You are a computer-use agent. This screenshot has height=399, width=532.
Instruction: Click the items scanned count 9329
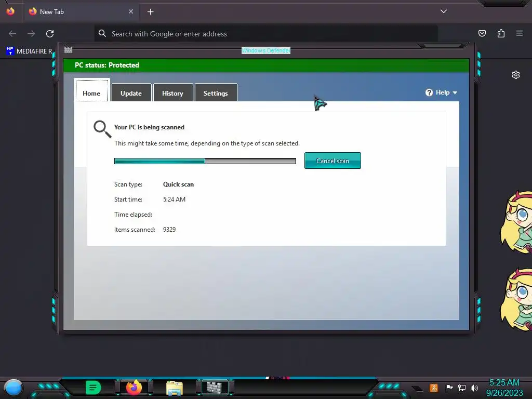[169, 230]
